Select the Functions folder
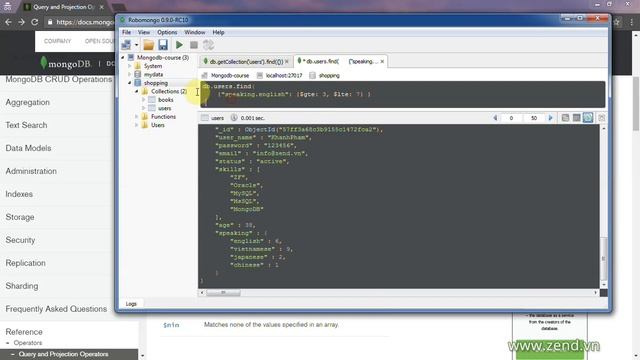 (x=163, y=117)
